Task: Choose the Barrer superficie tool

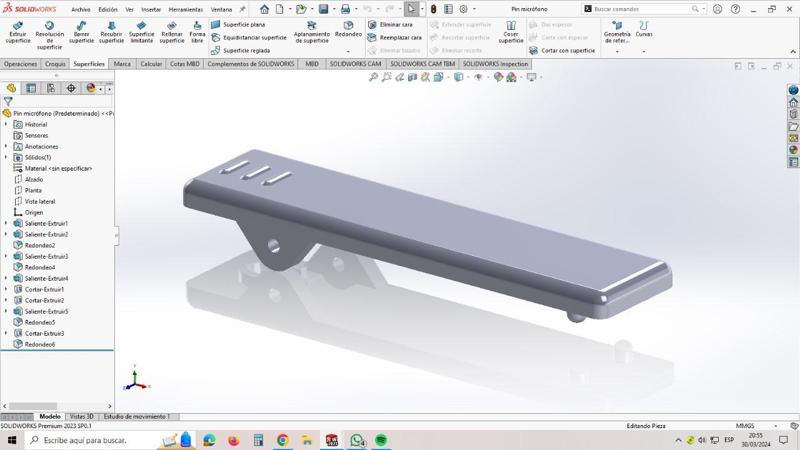Action: 81,32
